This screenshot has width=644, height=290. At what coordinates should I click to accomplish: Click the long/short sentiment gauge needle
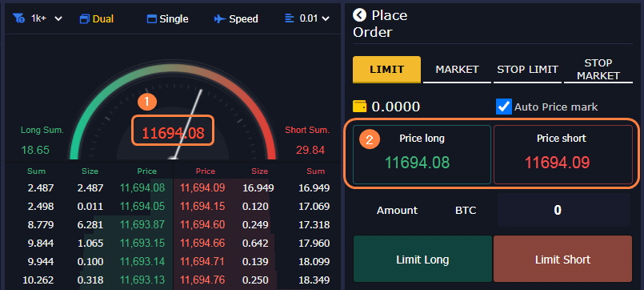(x=188, y=123)
